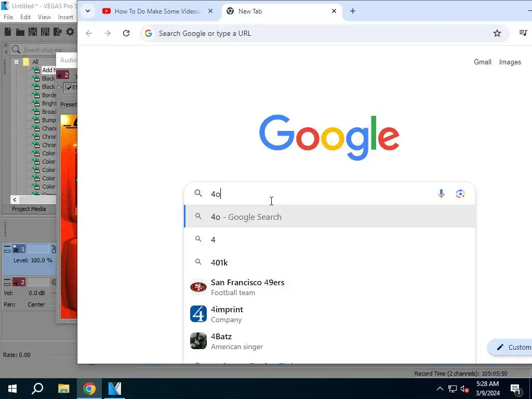
Task: Toggle the Effect checkbox in Audio window
Action: [69, 87]
